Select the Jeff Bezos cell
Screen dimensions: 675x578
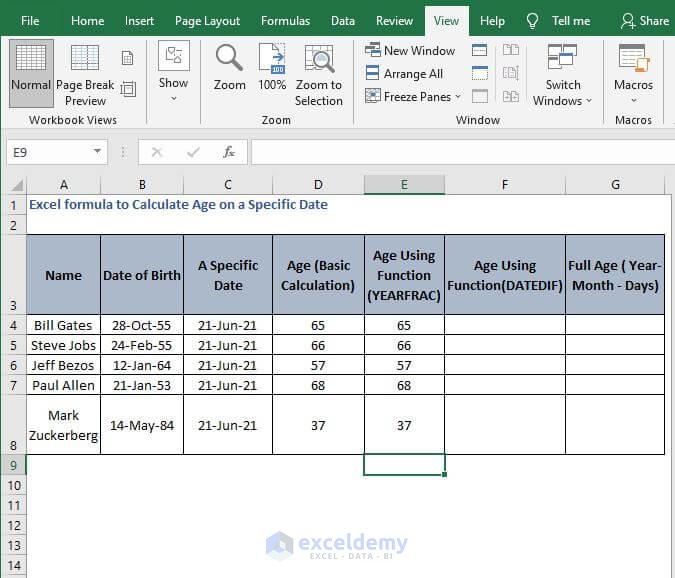click(x=64, y=365)
